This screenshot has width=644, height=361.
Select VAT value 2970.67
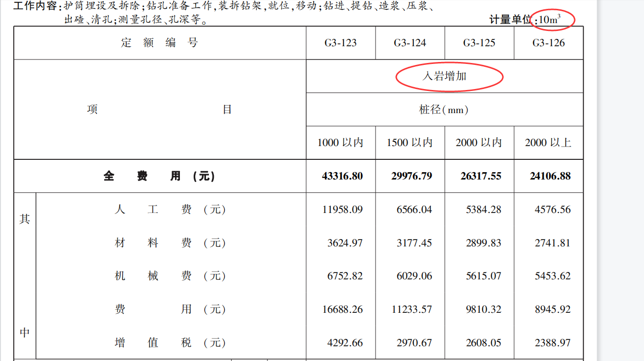tap(414, 343)
